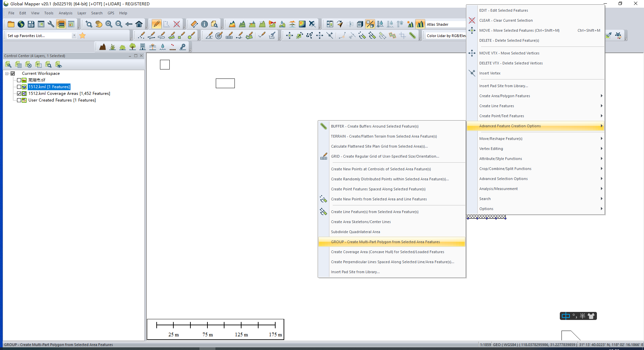Click the green buffer icon in digitizer toolbar

(x=413, y=35)
